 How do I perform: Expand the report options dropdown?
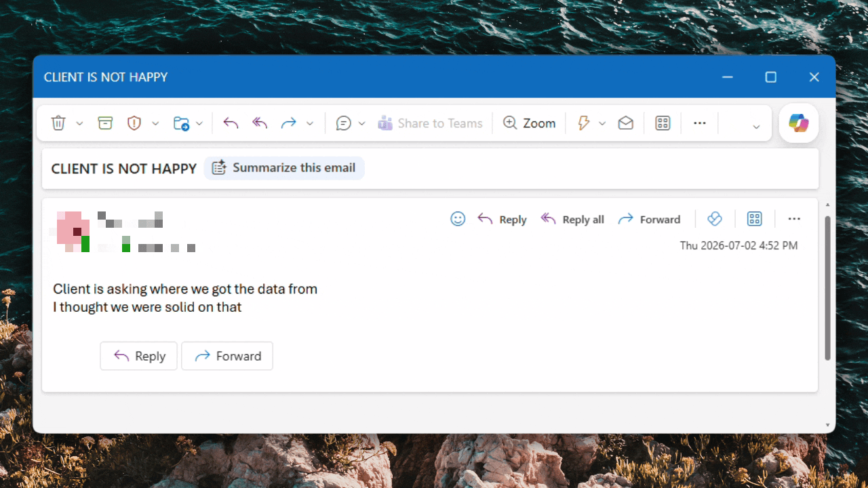pyautogui.click(x=155, y=123)
